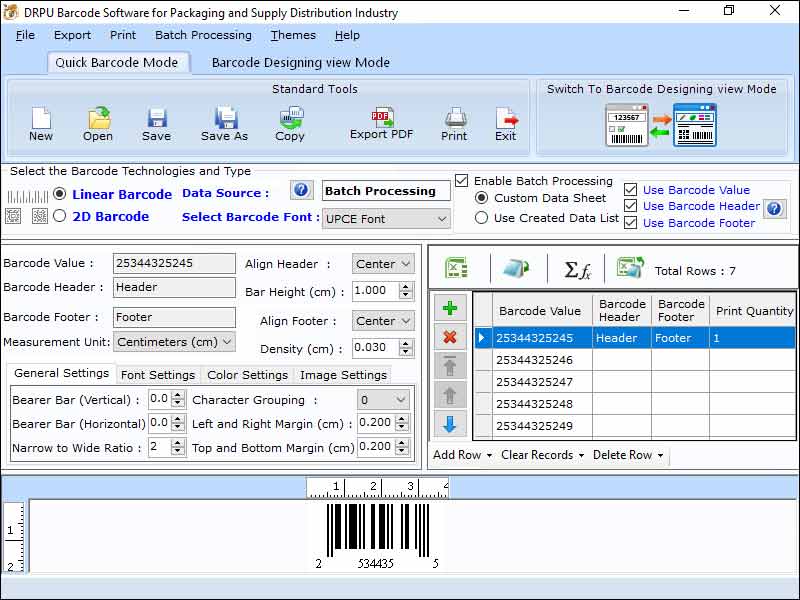Add a new row using the green plus icon
The height and width of the screenshot is (600, 800).
point(451,307)
